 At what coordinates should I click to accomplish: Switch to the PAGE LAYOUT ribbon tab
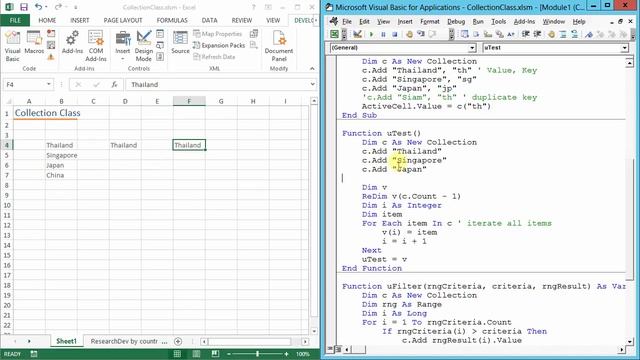[123, 20]
